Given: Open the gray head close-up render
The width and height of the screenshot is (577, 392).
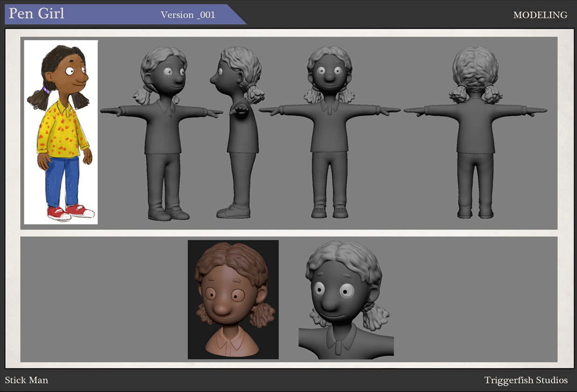Looking at the screenshot, I should coord(346,300).
